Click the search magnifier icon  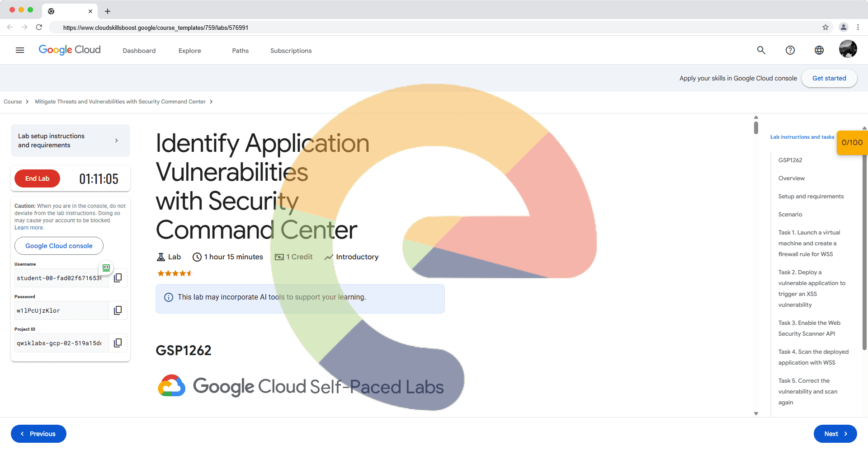click(761, 50)
